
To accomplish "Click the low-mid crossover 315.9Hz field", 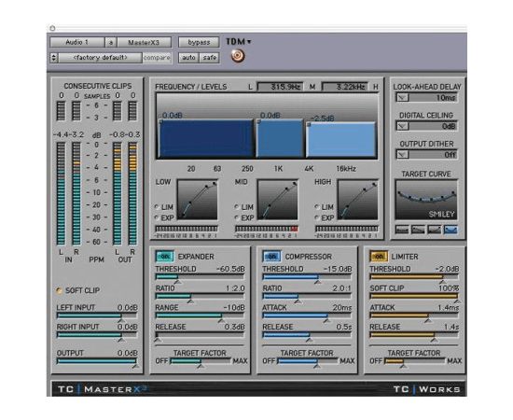I will pyautogui.click(x=281, y=87).
